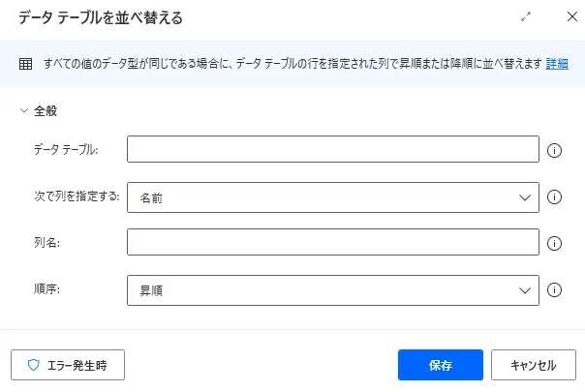This screenshot has height=392, width=585.
Task: Click the expand dialog arrows icon
Action: pos(527,17)
